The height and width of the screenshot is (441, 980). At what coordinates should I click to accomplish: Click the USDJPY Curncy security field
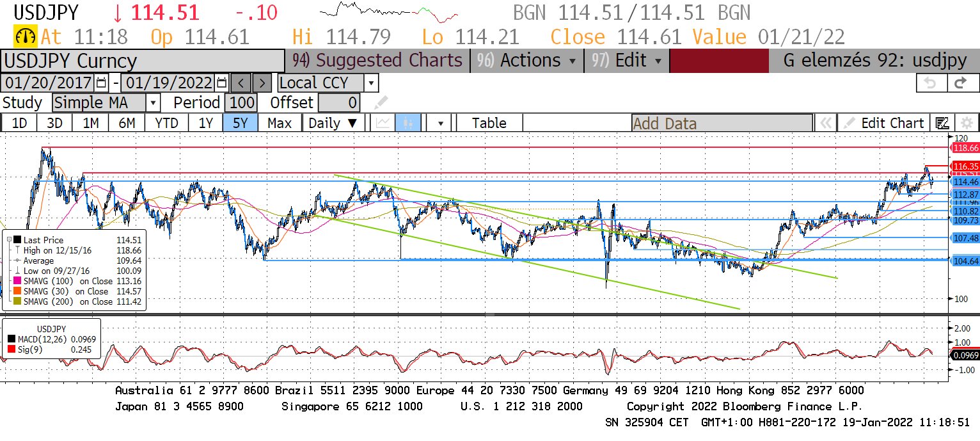tap(142, 61)
